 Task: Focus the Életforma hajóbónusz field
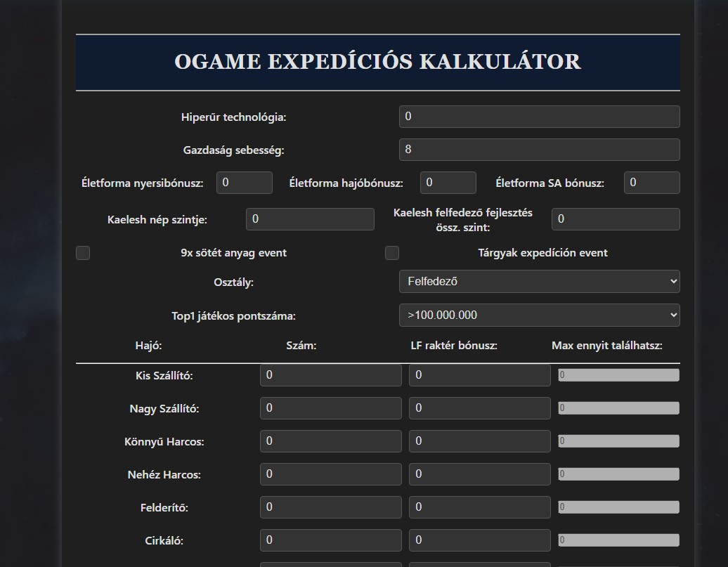coord(448,183)
